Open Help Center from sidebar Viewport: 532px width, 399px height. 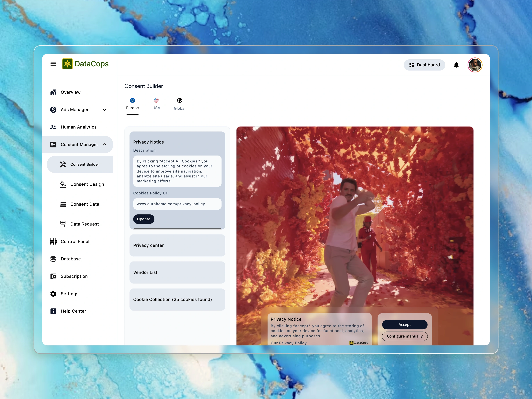pos(73,311)
